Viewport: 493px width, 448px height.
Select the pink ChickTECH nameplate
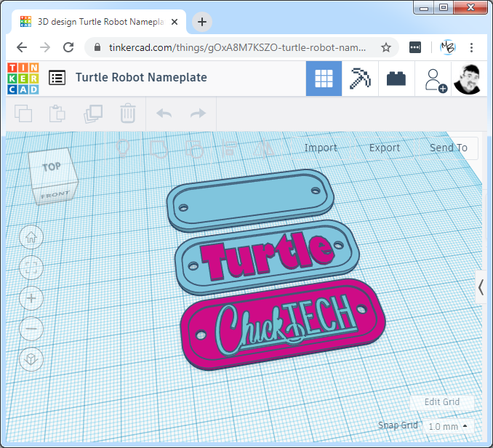(x=283, y=324)
